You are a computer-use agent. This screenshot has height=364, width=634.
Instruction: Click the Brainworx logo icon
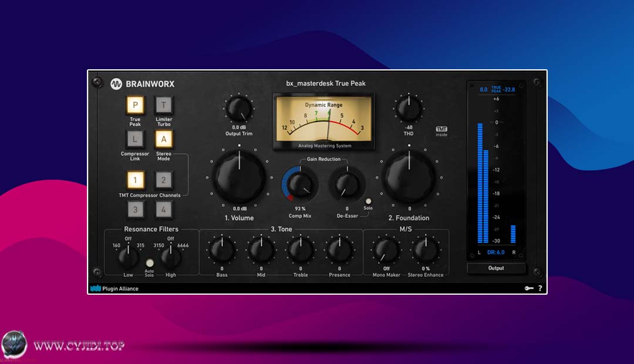point(116,84)
